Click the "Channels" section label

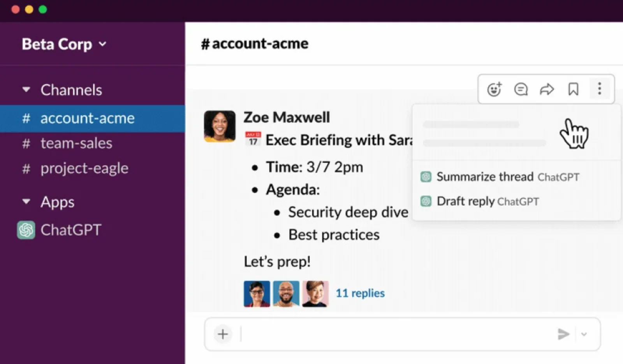click(71, 90)
